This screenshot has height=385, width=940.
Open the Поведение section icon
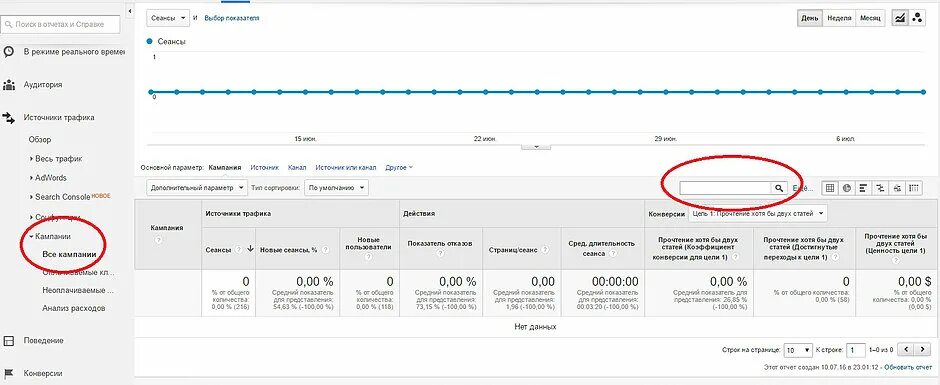(x=8, y=341)
